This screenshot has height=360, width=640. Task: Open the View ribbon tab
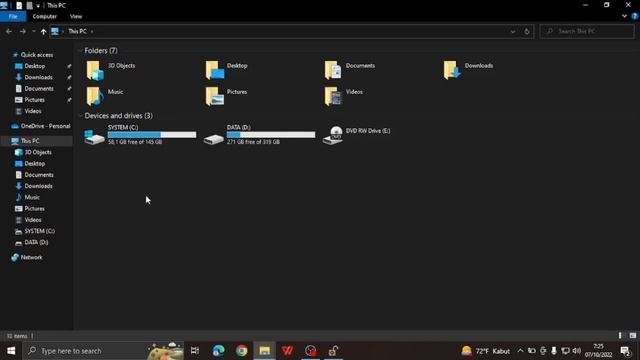[76, 16]
